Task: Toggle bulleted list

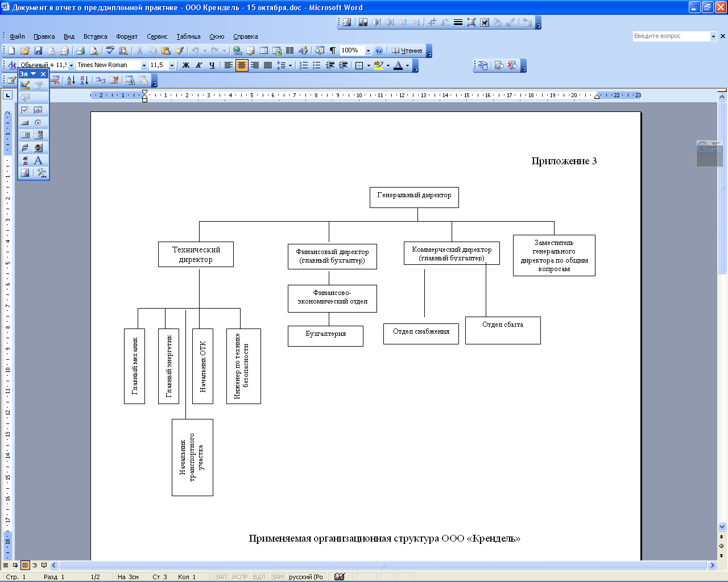Action: [317, 65]
